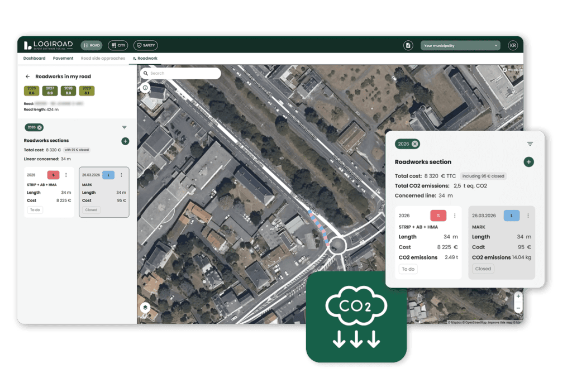This screenshot has height=392, width=572.
Task: Remove the 2026 chip in popup card
Action: [415, 144]
